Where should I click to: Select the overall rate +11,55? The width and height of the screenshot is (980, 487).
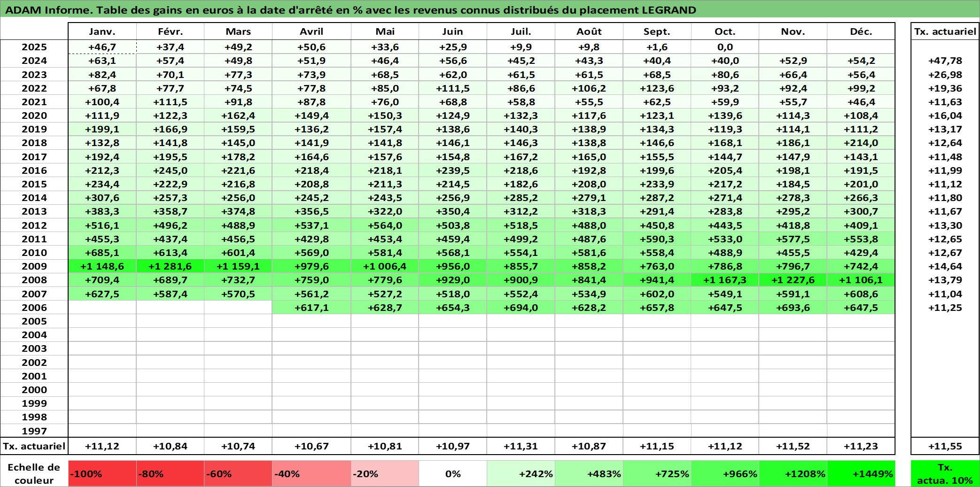[x=945, y=446]
